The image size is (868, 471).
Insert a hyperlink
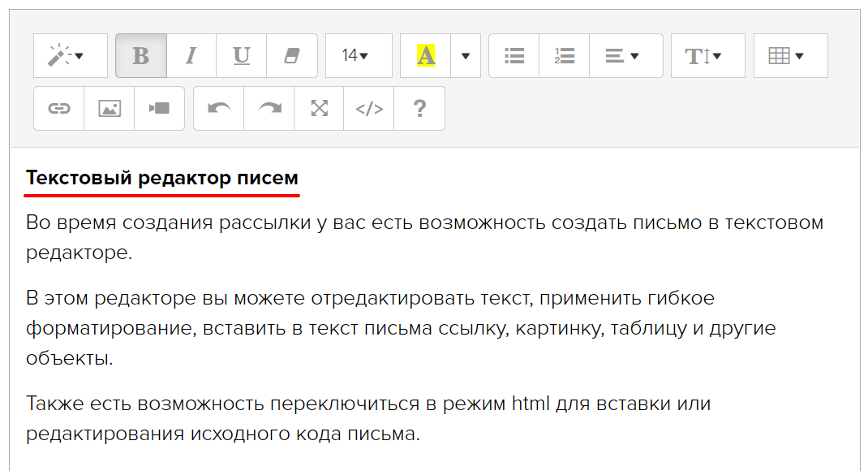[x=58, y=108]
